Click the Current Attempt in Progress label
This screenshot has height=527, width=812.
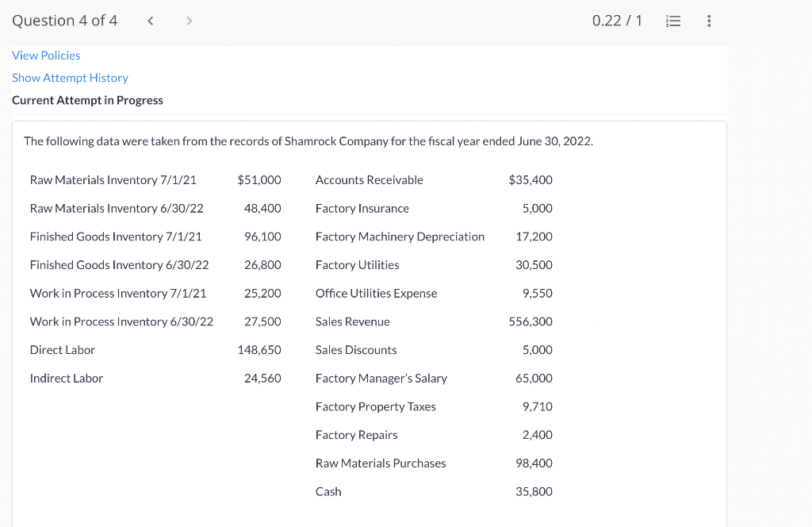87,100
